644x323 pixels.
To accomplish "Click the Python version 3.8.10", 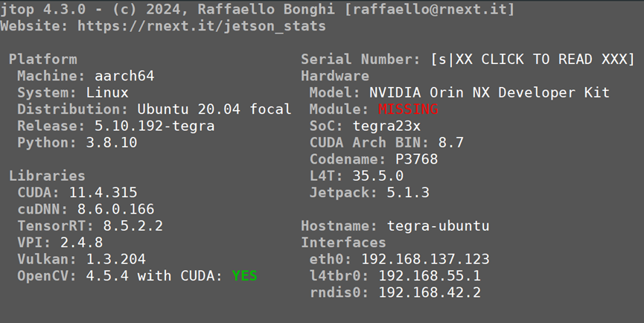I will click(x=112, y=142).
